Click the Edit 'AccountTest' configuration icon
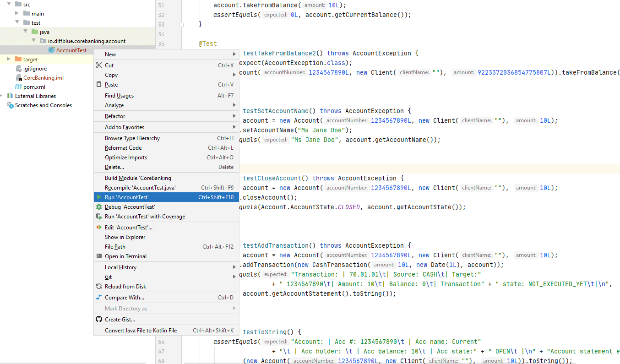Image resolution: width=620 pixels, height=364 pixels. point(98,228)
